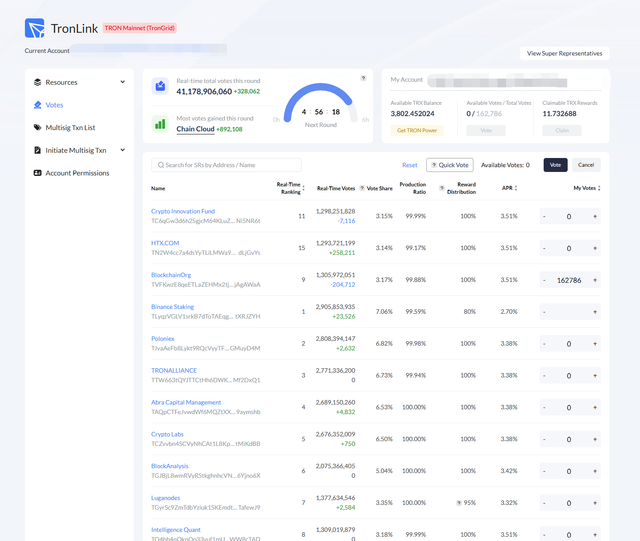Sort by My Votes arrows

[599, 188]
